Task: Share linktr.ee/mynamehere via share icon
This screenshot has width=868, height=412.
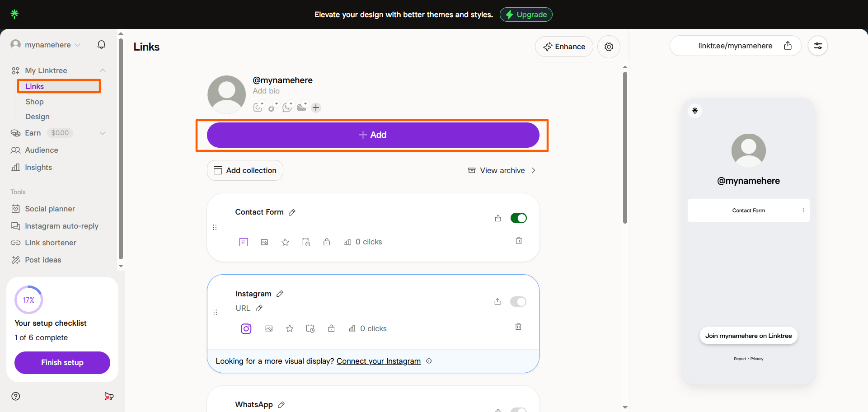Action: pos(788,46)
